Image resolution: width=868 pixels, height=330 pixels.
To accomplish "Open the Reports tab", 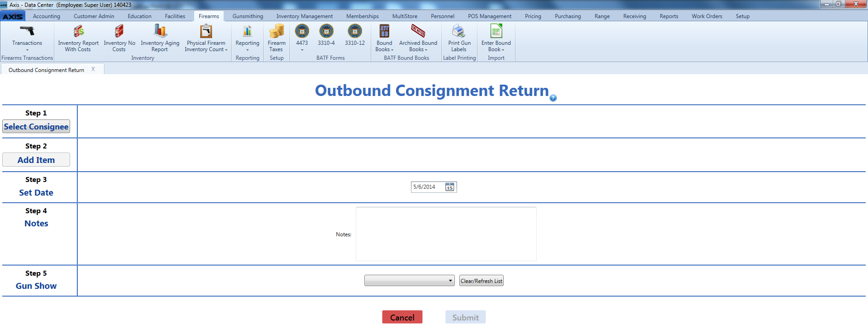I will coord(669,16).
